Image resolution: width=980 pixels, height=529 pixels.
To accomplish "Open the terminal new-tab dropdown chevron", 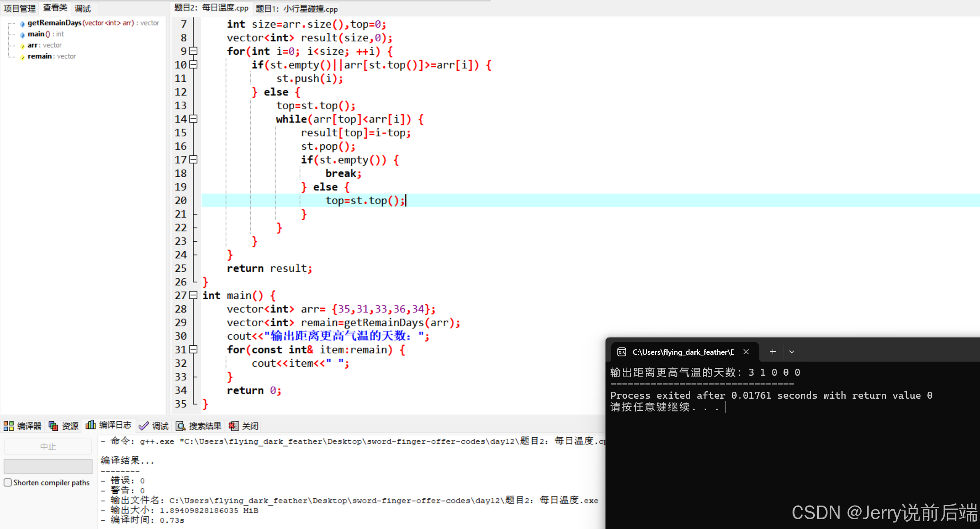I will 792,352.
